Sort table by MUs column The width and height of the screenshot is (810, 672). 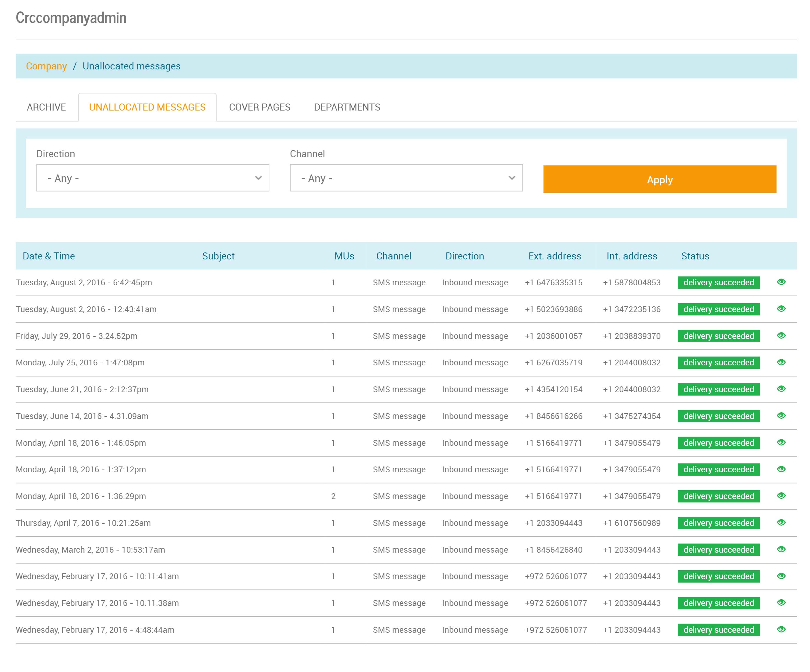click(344, 256)
